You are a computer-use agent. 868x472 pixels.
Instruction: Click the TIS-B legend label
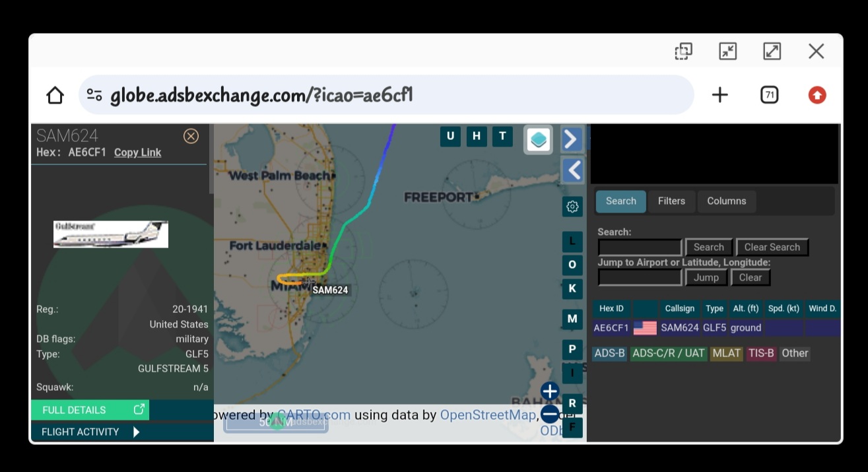[761, 354]
